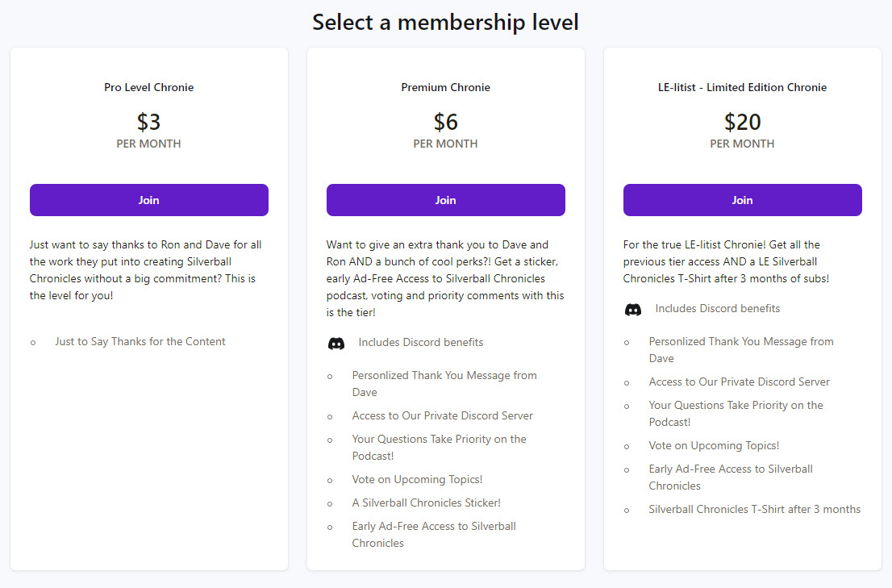892x588 pixels.
Task: Join the $3 Pro Level Chronie tier
Action: click(149, 200)
